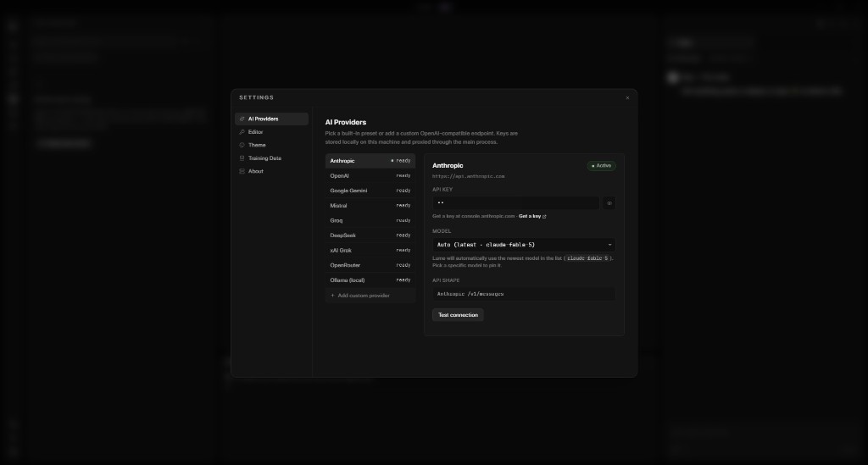Image resolution: width=868 pixels, height=465 pixels.
Task: Switch to the Editor settings tab
Action: point(271,132)
